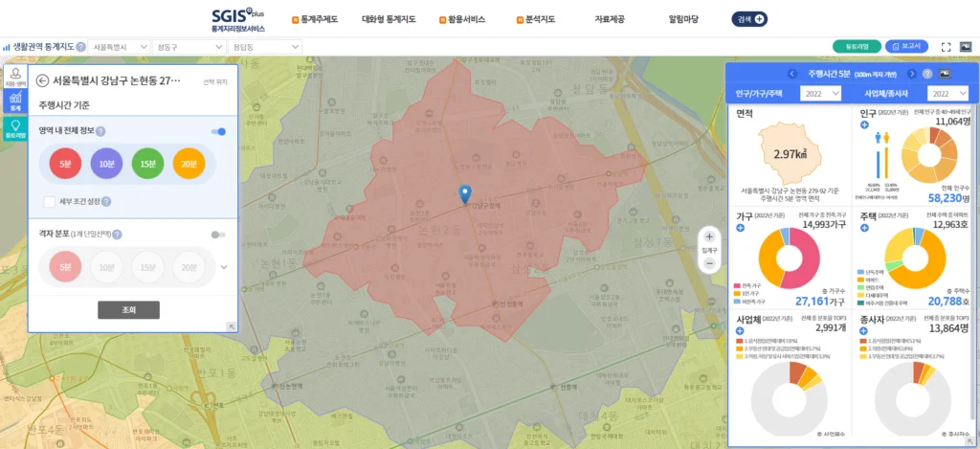
Task: Open help icon next to 생활권역 통계지도
Action: (81, 47)
